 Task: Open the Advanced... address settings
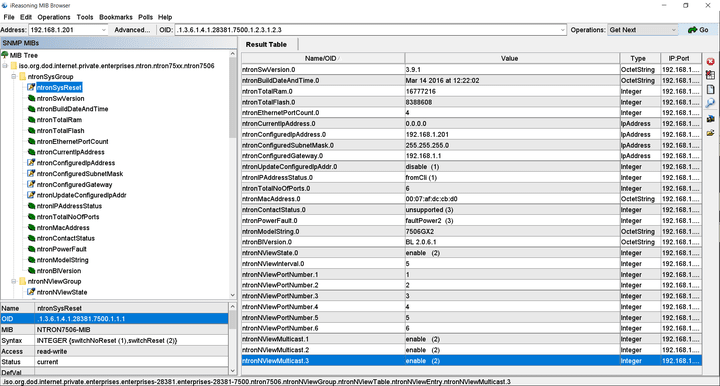[132, 30]
